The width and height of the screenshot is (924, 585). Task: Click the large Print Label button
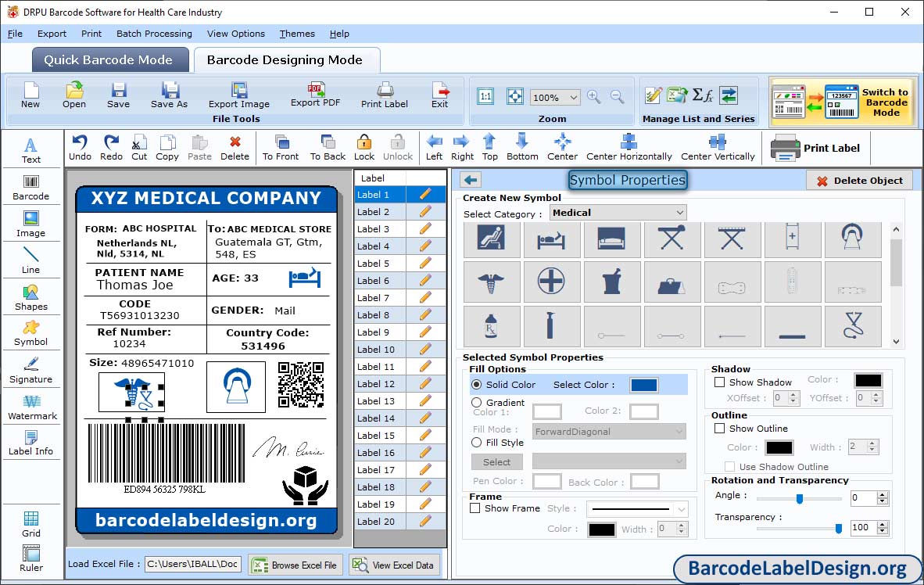coord(815,148)
